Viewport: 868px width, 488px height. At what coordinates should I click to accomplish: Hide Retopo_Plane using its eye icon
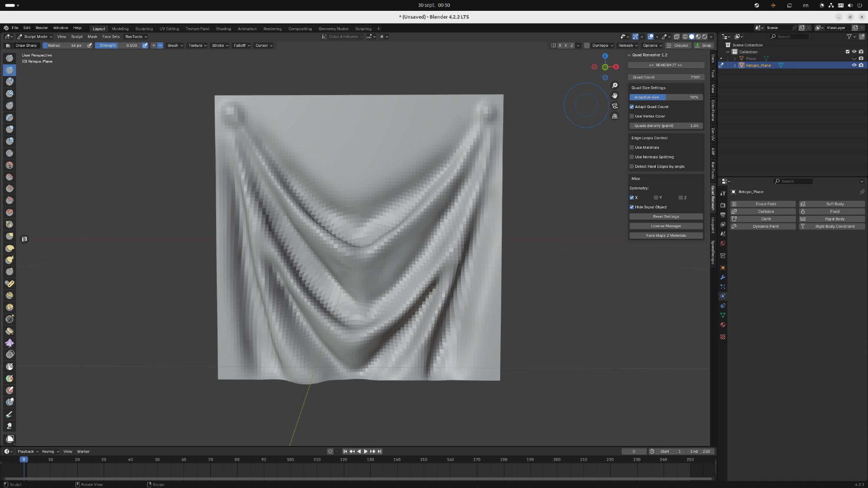854,65
